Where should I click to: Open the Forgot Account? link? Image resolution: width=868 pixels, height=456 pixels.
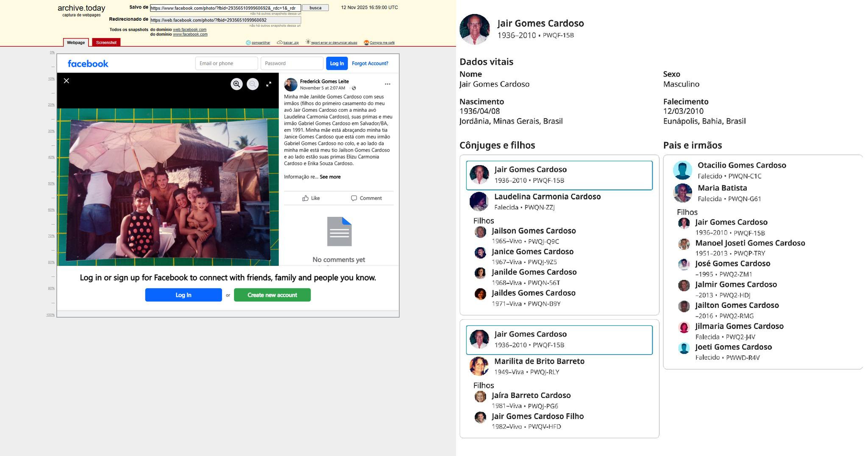tap(370, 64)
